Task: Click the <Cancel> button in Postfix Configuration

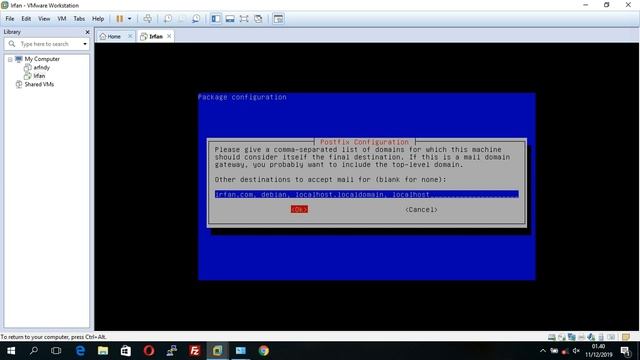Action: click(x=421, y=209)
